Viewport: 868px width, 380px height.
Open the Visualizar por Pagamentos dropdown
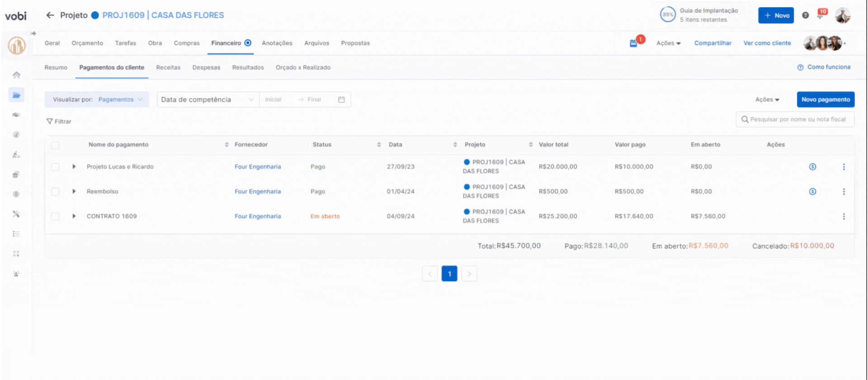pyautogui.click(x=97, y=100)
